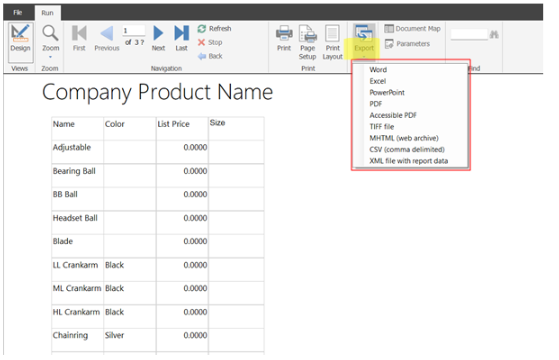This screenshot has height=360, width=559.
Task: Click the HL Crankarm cell
Action: 77,317
